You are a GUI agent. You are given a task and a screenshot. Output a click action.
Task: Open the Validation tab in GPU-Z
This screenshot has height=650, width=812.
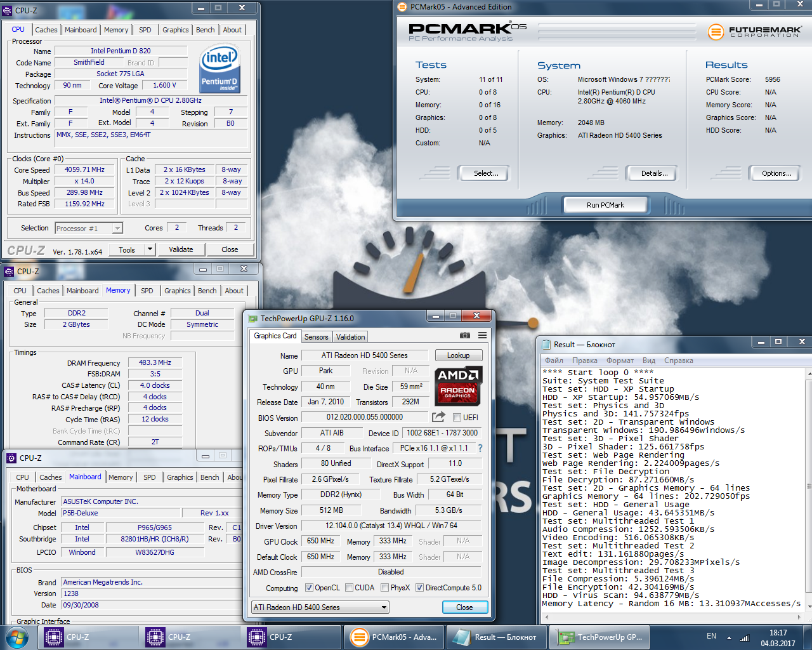(x=350, y=337)
